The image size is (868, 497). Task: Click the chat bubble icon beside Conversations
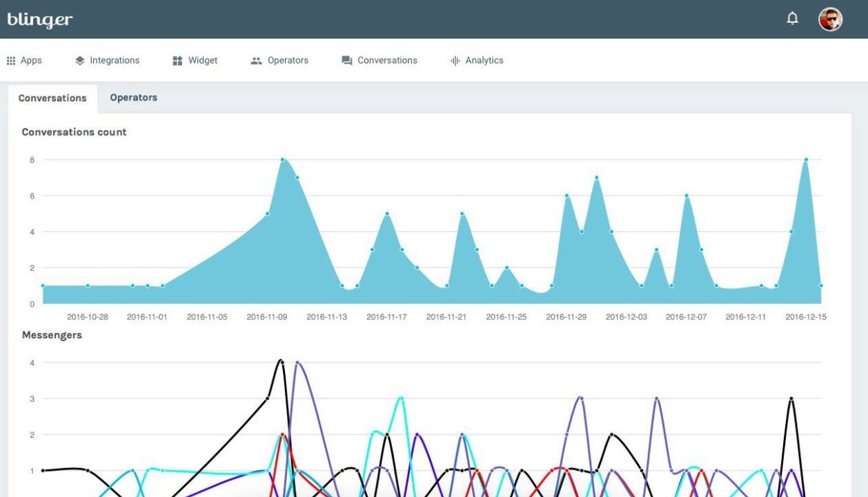(x=347, y=61)
